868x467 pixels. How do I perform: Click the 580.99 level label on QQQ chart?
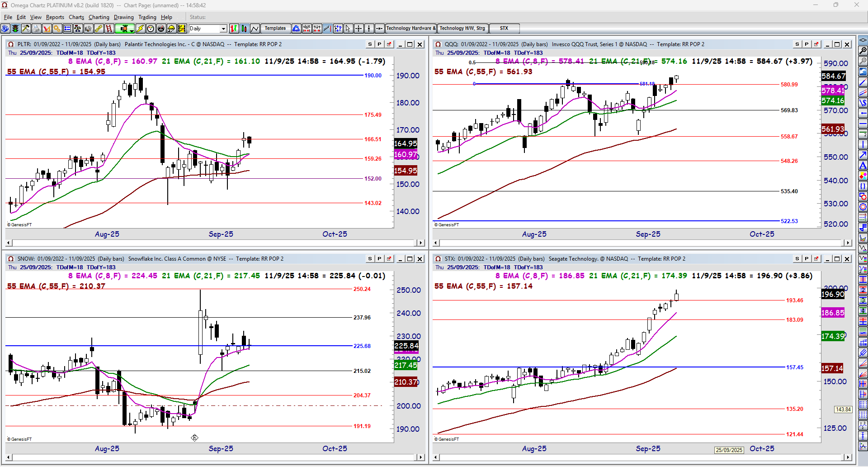[789, 85]
